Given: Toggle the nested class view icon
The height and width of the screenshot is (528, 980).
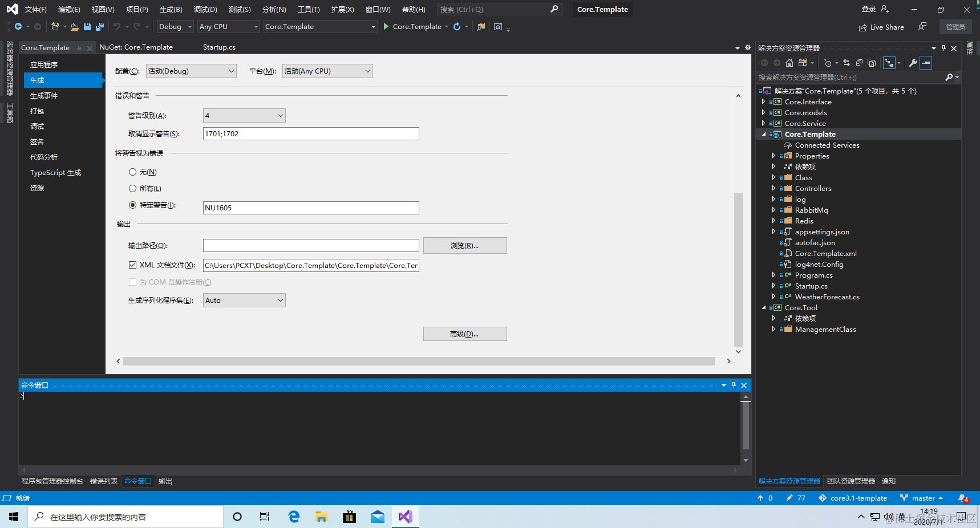Looking at the screenshot, I should pyautogui.click(x=889, y=63).
